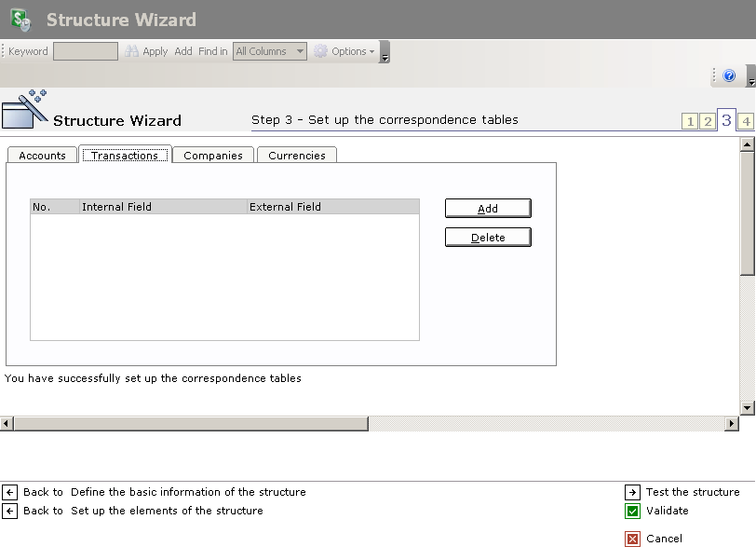Click the Options gear icon

pos(321,51)
